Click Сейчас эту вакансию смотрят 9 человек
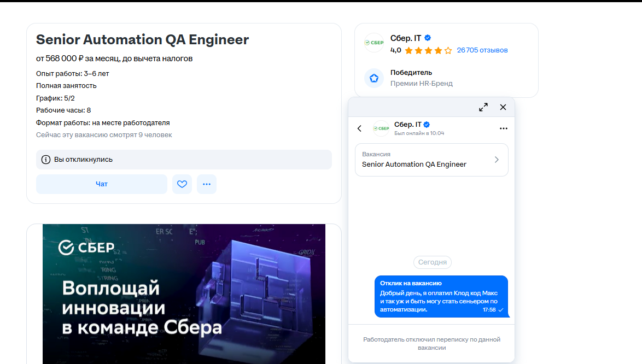The image size is (642, 364). tap(104, 135)
